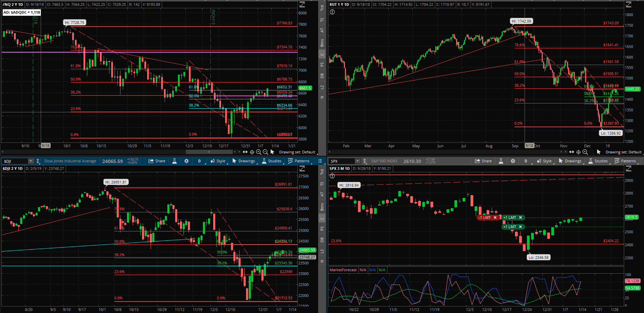Toggle the L2 sidebar tab beside $DJI chart
Screen dimensions: 644x313
click(322, 251)
